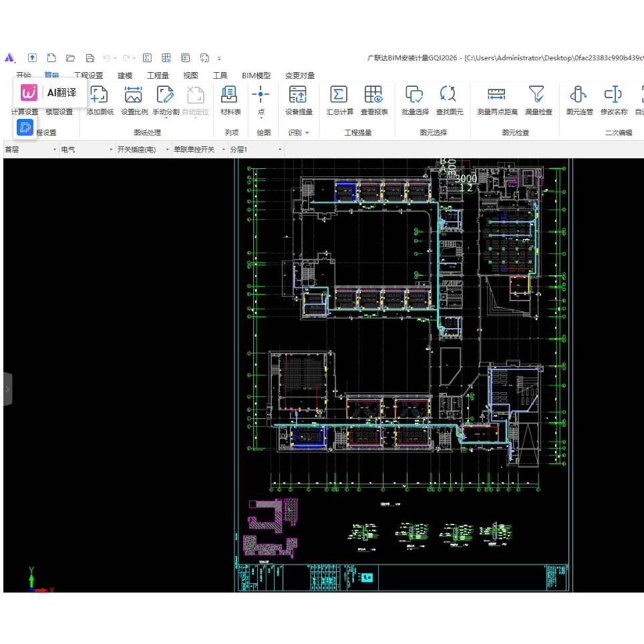The image size is (644, 644).
Task: Switch to 建模 ribbon tab
Action: click(x=125, y=75)
